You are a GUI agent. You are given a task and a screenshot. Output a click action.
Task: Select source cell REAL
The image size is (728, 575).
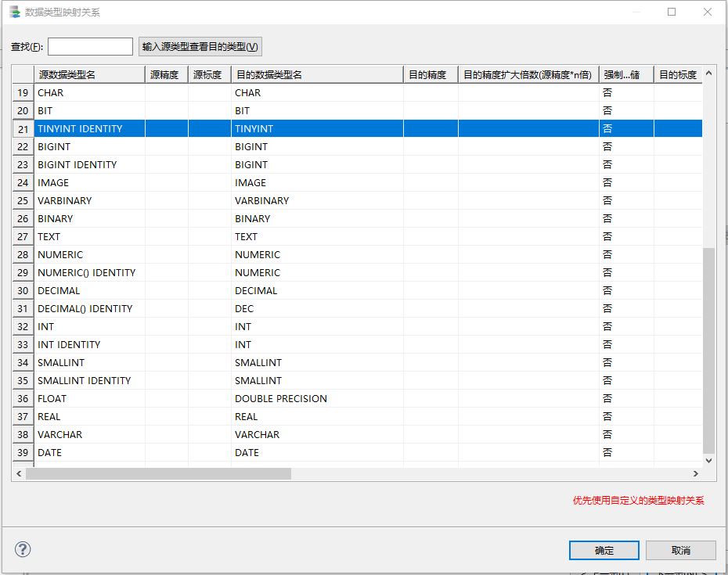(x=89, y=417)
